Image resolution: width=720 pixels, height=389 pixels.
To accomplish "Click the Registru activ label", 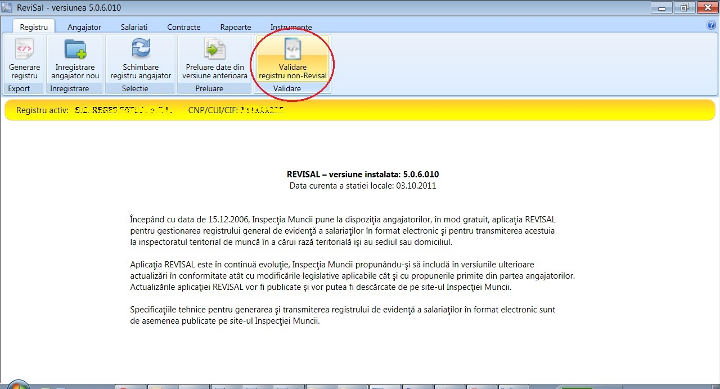I will pos(42,110).
